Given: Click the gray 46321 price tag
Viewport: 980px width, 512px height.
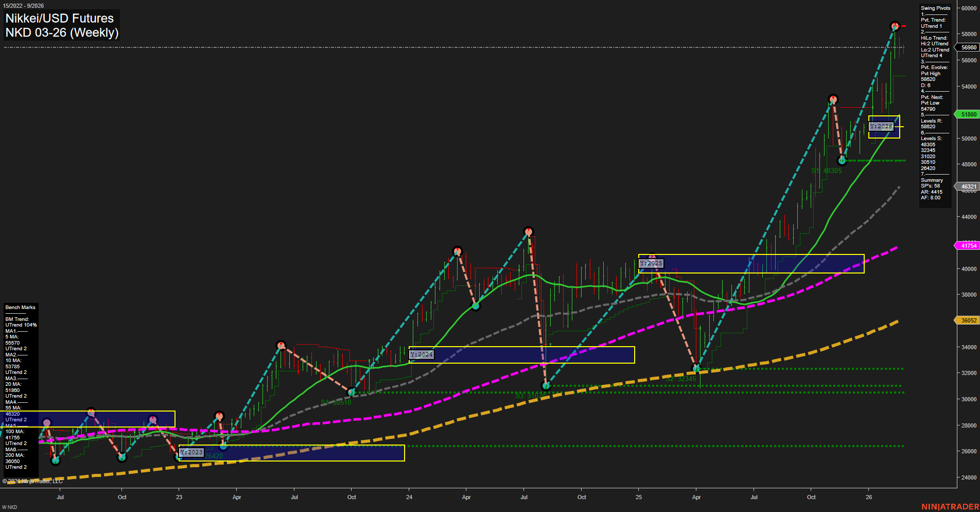Looking at the screenshot, I should pos(968,186).
